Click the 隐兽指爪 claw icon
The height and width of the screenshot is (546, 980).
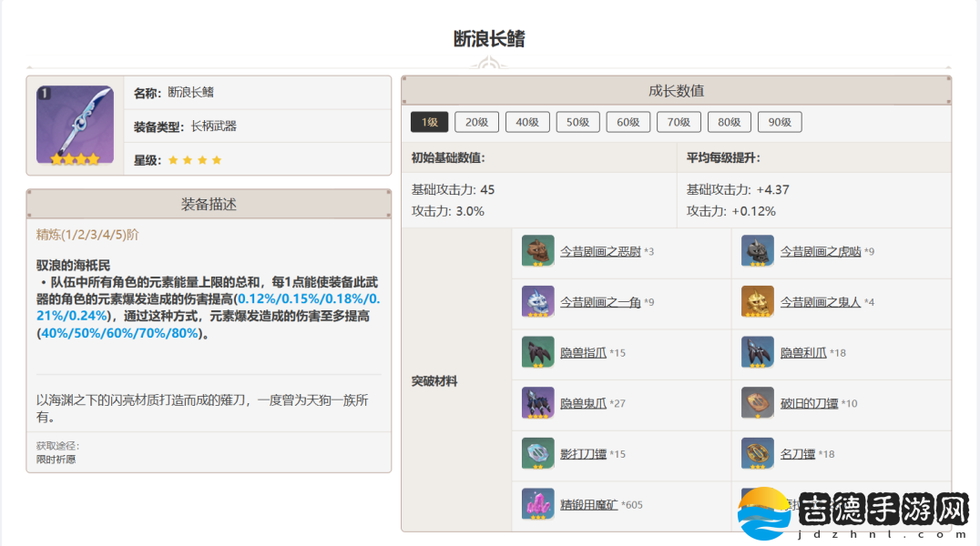point(538,352)
